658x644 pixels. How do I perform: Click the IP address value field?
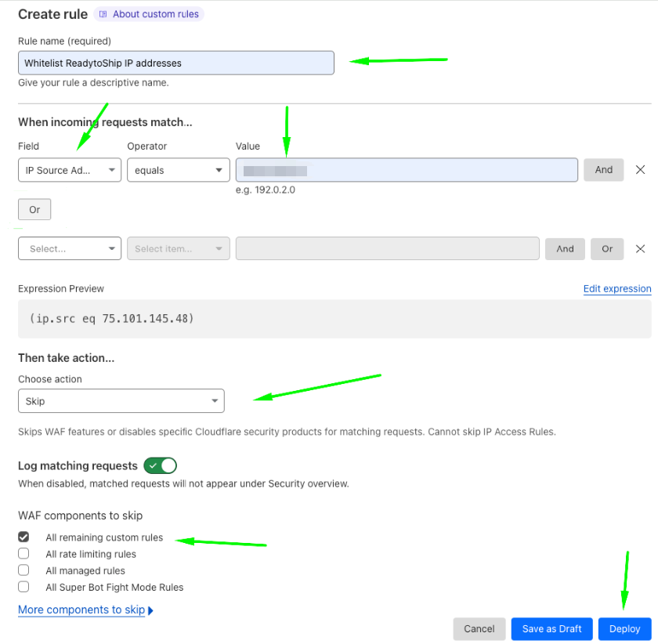[x=407, y=170]
